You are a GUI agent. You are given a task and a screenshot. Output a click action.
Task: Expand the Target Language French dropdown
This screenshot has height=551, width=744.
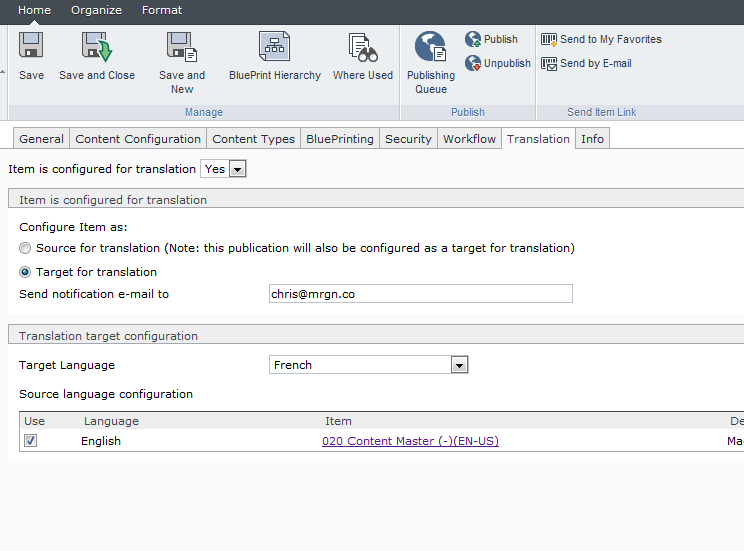coord(459,365)
